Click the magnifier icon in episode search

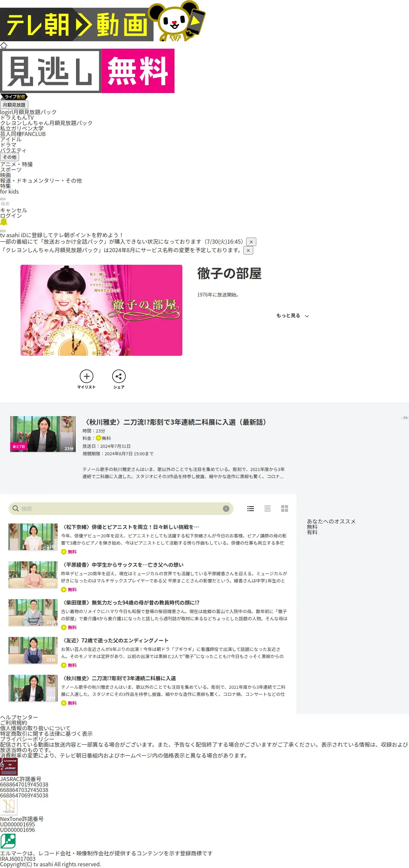[16, 508]
